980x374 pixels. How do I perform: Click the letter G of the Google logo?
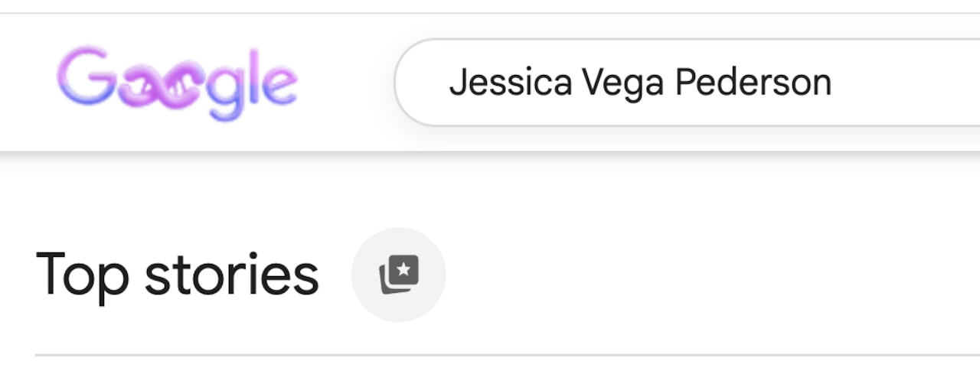[x=84, y=77]
